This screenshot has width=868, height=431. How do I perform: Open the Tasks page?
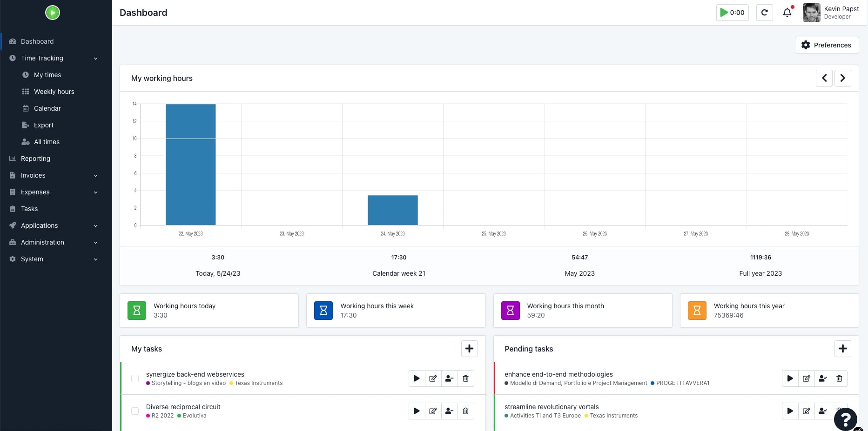56,209
